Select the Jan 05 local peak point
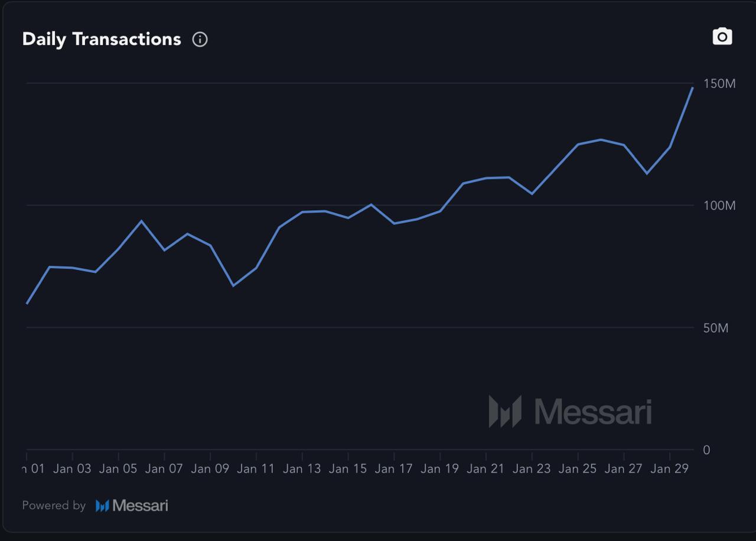This screenshot has height=541, width=756. (x=141, y=220)
